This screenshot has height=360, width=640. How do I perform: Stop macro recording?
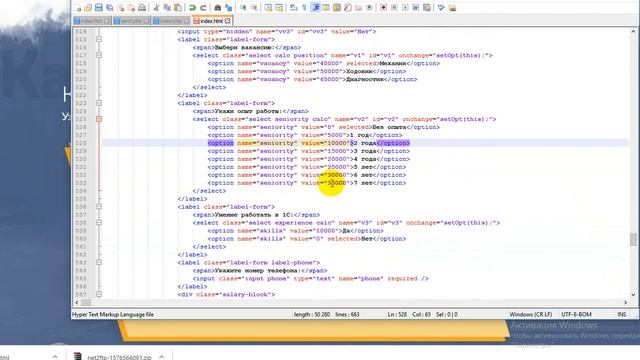pos(394,8)
